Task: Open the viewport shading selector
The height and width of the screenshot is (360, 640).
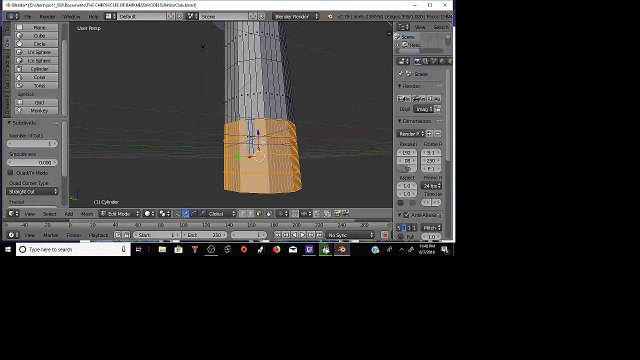Action: (149, 213)
